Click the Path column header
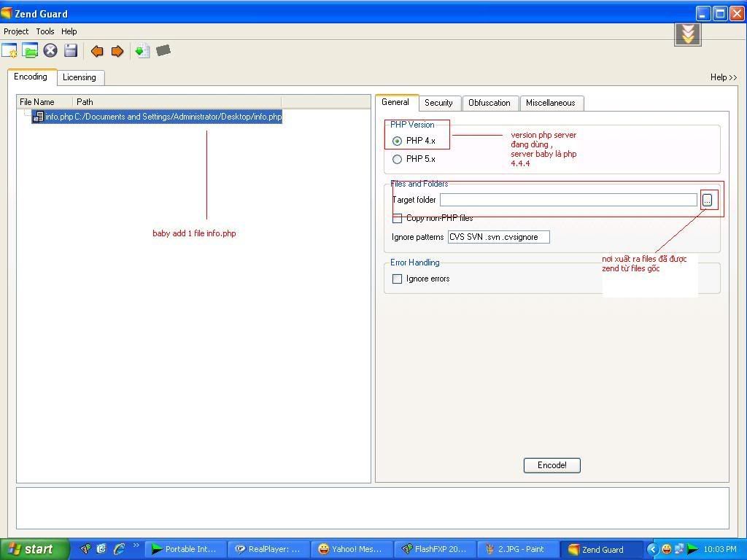747x560 pixels. pos(177,102)
